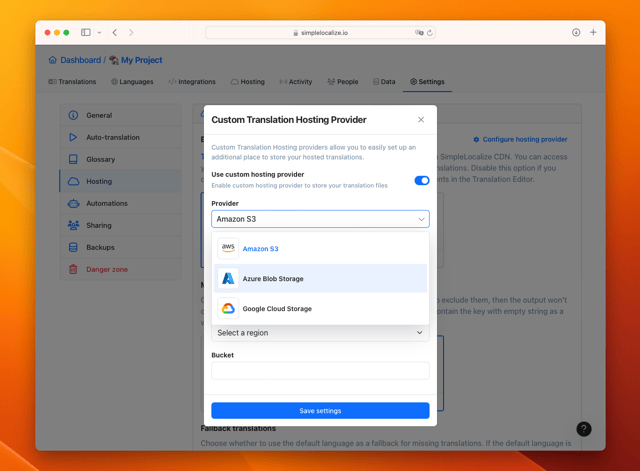640x471 pixels.
Task: Close the Custom Translation Hosting Provider dialog
Action: point(421,120)
